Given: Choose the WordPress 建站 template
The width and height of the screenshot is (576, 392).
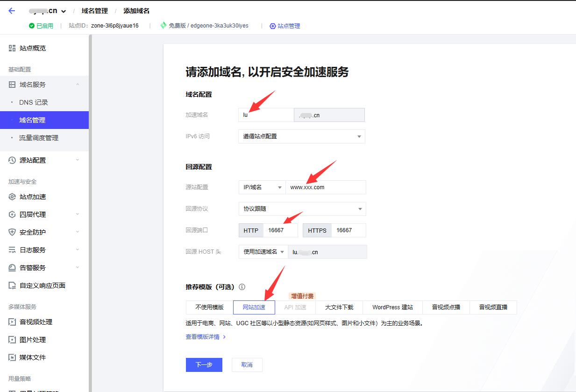Looking at the screenshot, I should [392, 307].
